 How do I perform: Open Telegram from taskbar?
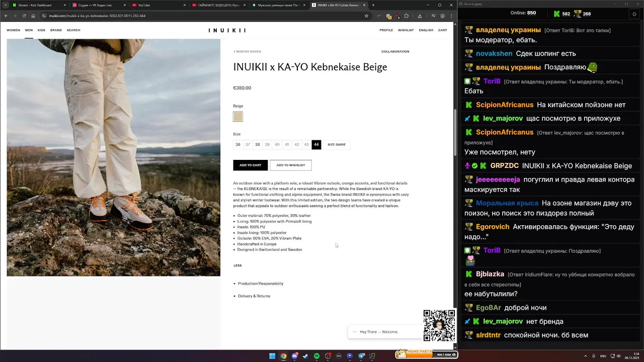tap(361, 356)
